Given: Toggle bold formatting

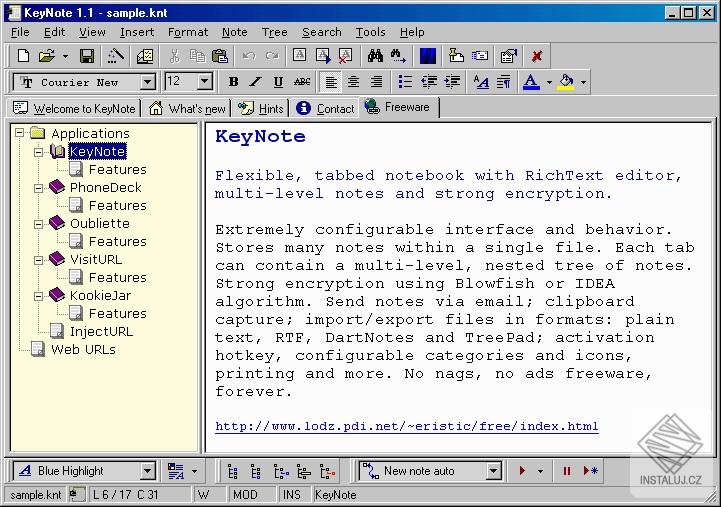Looking at the screenshot, I should tap(234, 82).
